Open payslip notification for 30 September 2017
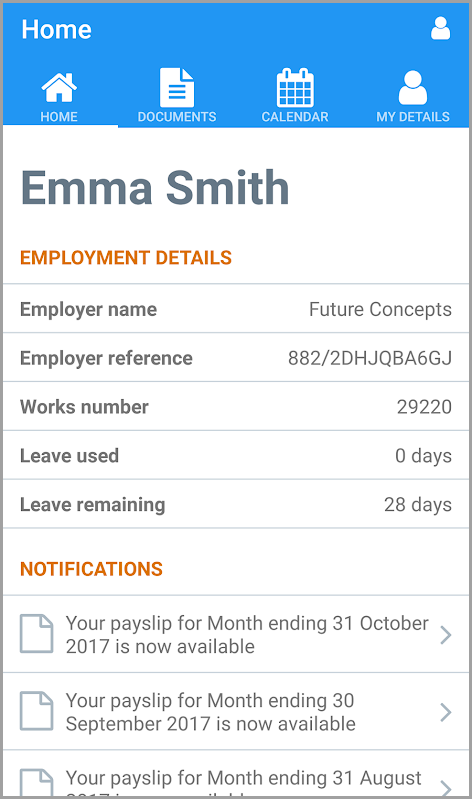 tap(236, 711)
